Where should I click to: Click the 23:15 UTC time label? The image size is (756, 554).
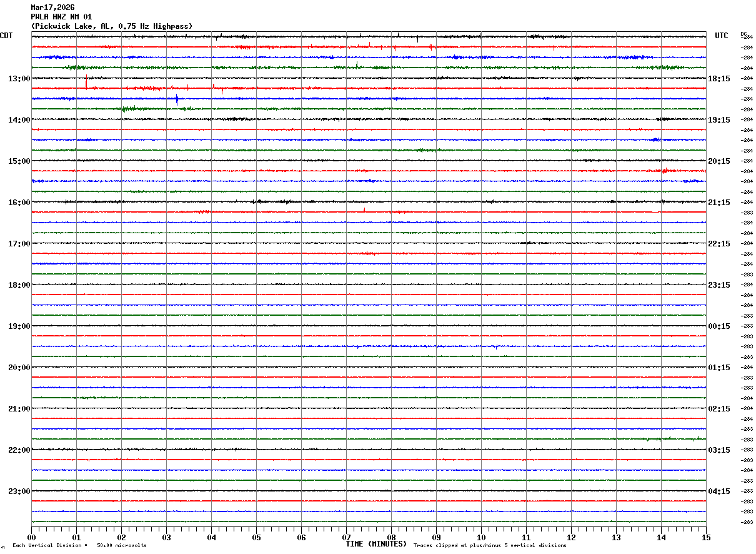[719, 285]
